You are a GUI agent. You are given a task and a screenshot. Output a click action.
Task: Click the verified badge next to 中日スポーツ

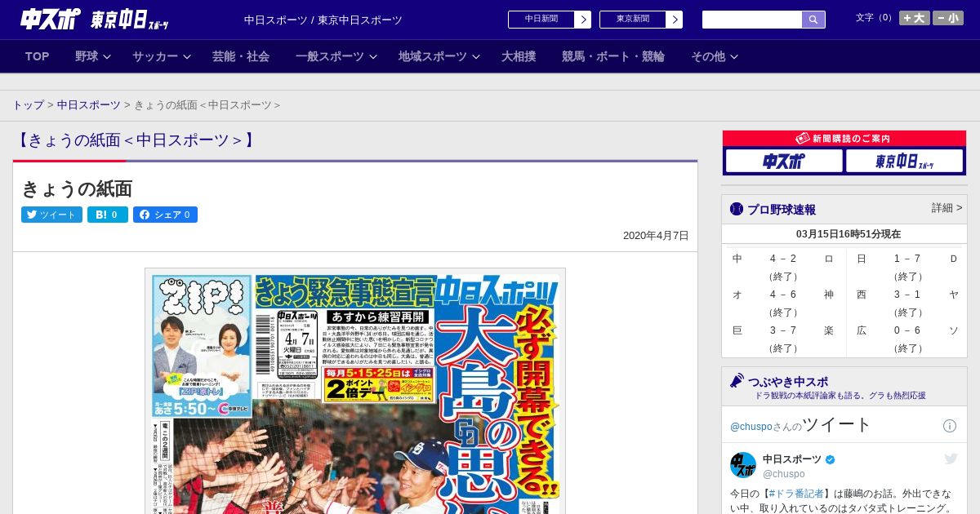tap(831, 459)
